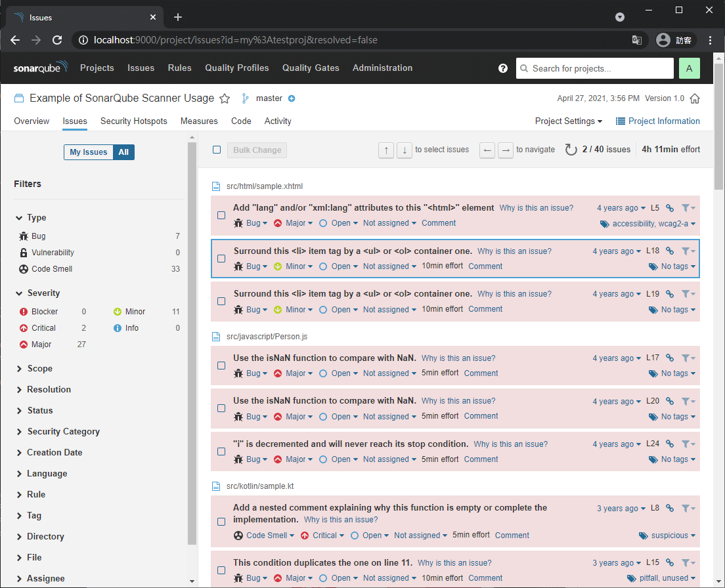Screen dimensions: 725x588
Task: Switch to the Security Hotspots tab
Action: point(133,121)
